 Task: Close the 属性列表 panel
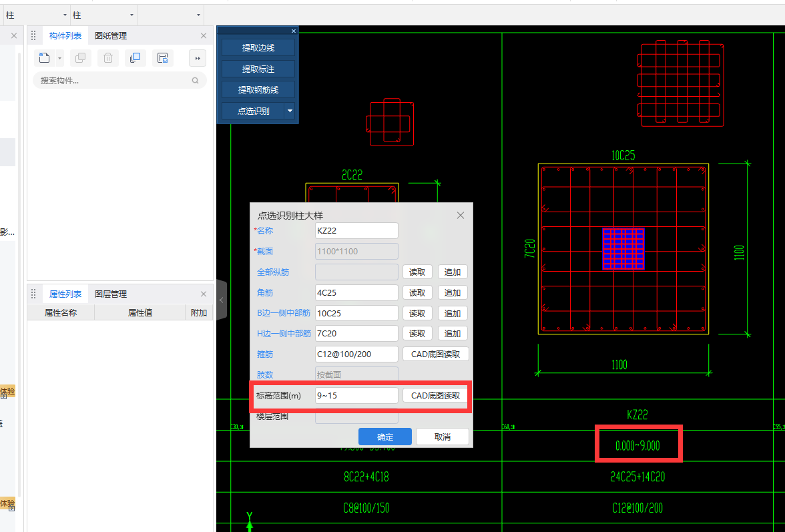point(203,294)
